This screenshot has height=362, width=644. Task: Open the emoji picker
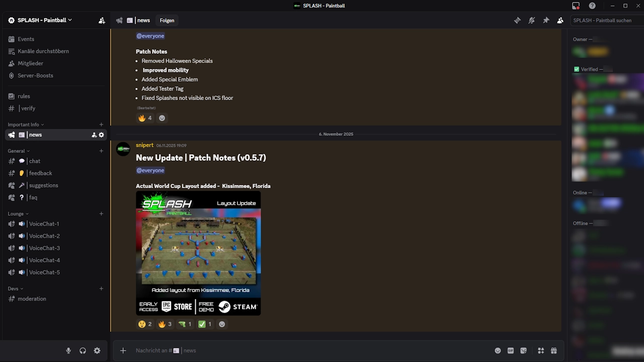point(498,350)
